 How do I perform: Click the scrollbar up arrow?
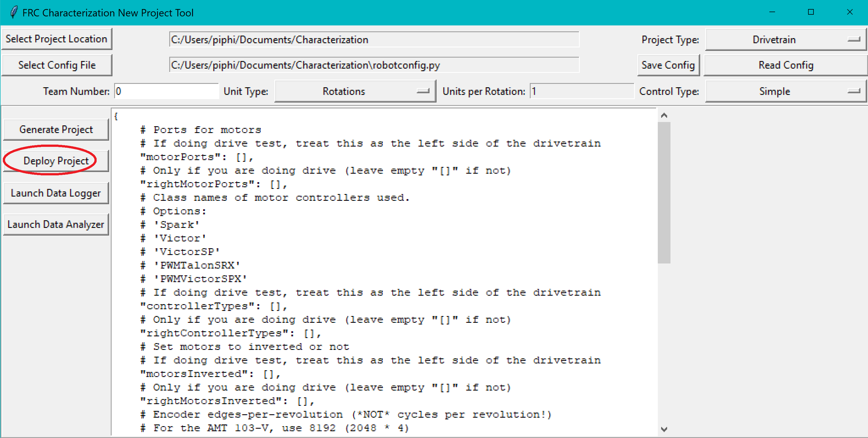click(x=664, y=116)
